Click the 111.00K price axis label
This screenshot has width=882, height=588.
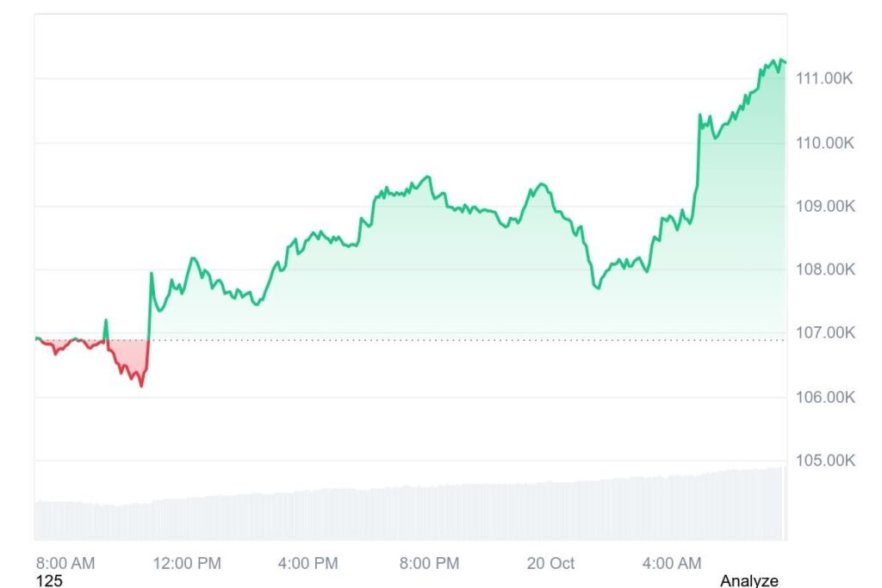[x=824, y=78]
